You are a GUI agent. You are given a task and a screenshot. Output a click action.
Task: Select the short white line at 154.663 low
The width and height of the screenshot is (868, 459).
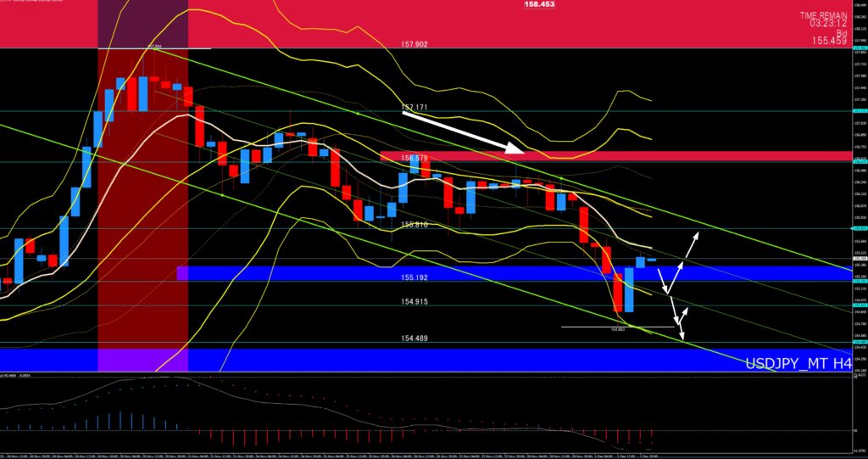click(605, 327)
